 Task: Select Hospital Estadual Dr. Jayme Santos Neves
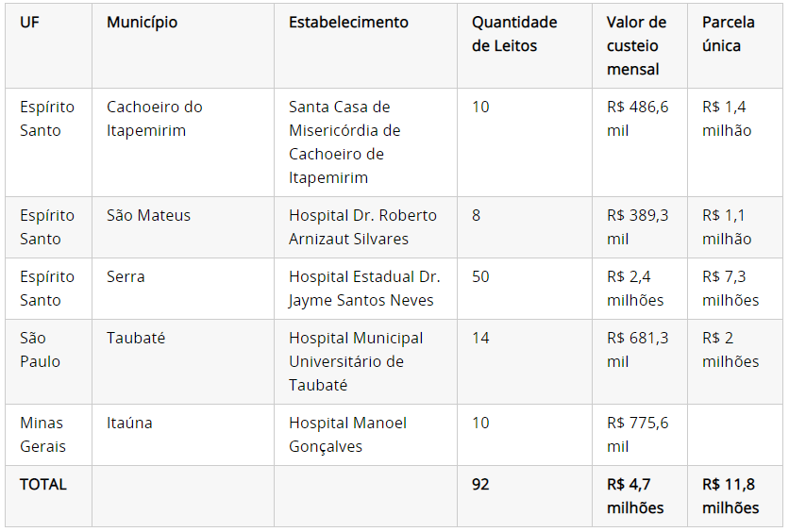pos(364,289)
